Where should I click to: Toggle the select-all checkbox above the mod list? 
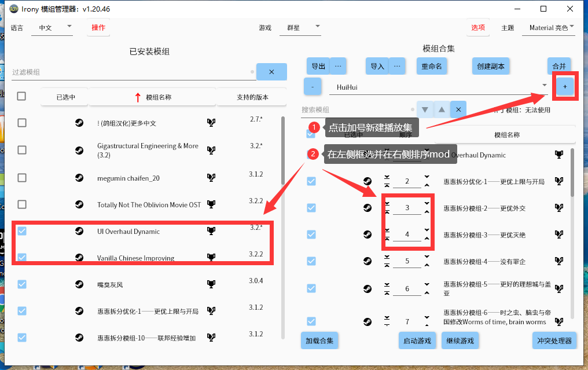coord(21,96)
